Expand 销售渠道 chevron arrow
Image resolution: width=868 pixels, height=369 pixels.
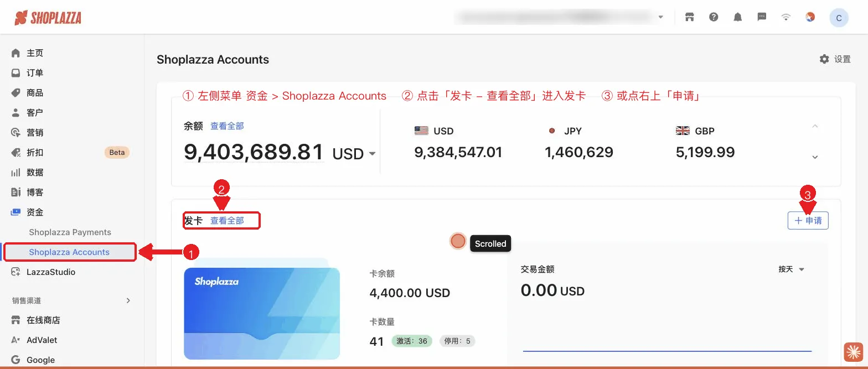coord(128,300)
